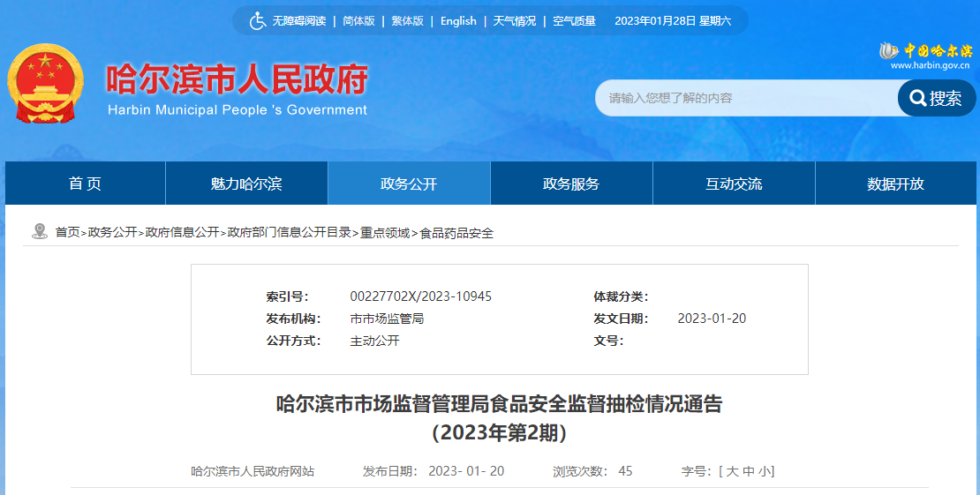
Task: Set font size to 小
Action: (765, 471)
